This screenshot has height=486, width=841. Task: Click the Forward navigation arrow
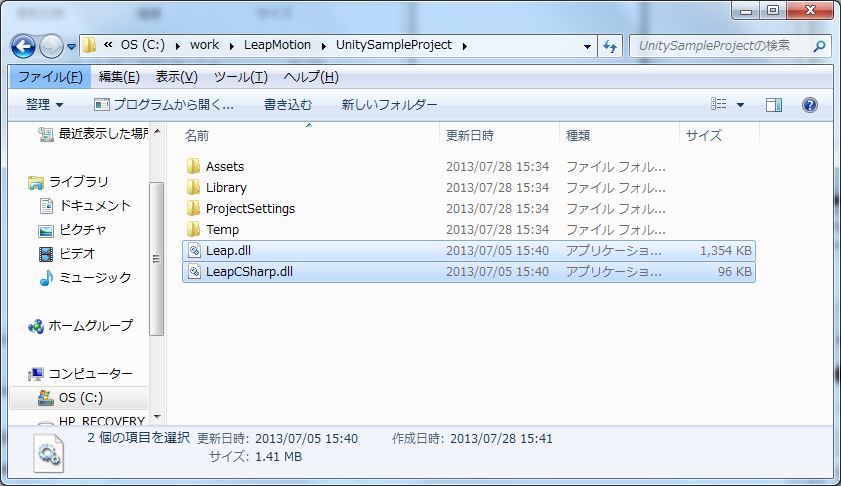click(51, 47)
